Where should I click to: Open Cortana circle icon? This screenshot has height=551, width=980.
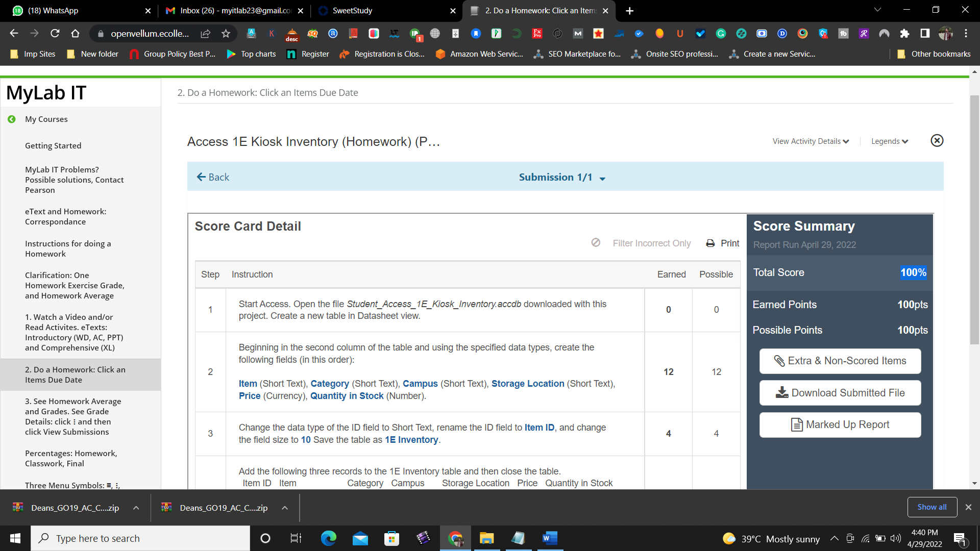[265, 538]
